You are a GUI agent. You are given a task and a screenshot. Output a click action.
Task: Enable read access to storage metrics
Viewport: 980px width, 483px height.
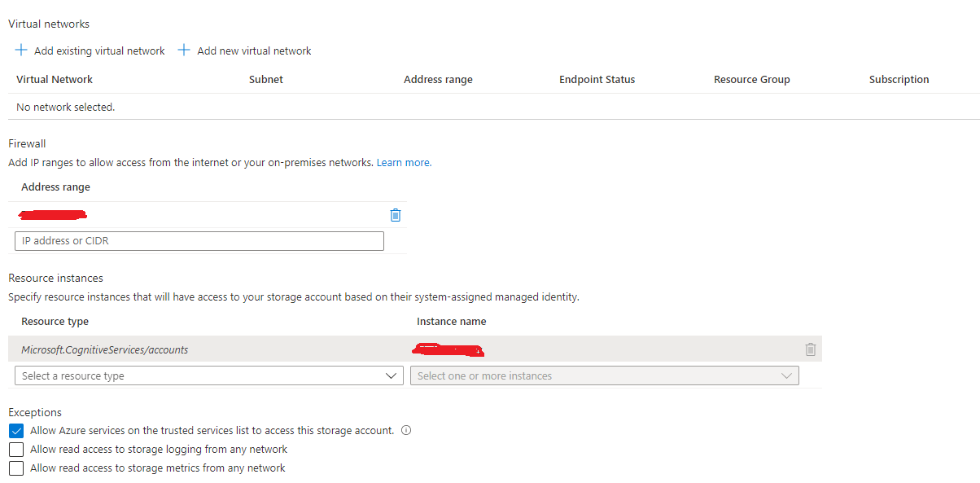click(15, 468)
